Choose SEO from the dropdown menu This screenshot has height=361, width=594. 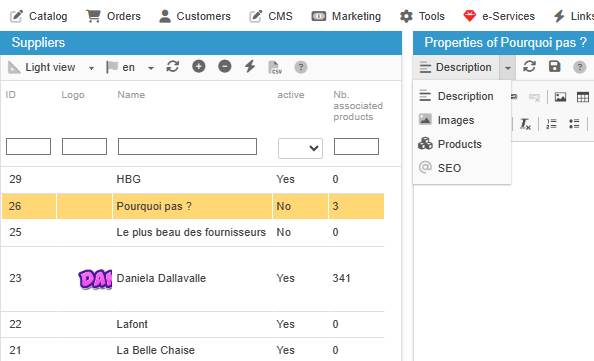[x=462, y=168]
